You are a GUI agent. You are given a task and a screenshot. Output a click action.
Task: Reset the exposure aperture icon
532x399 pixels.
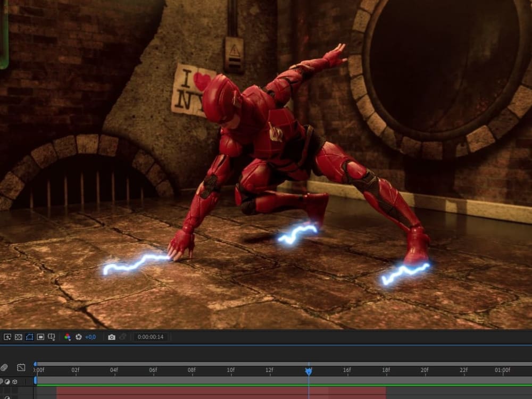(79, 337)
